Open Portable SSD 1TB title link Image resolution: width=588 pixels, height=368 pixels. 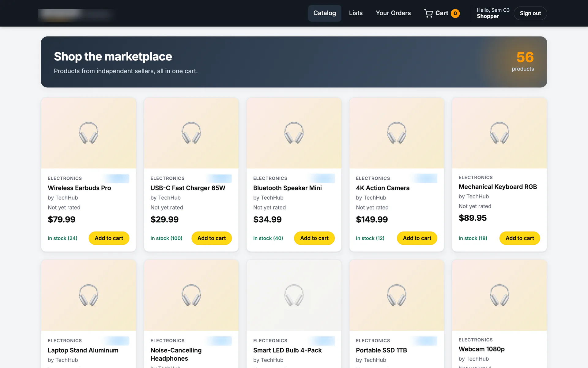point(381,350)
